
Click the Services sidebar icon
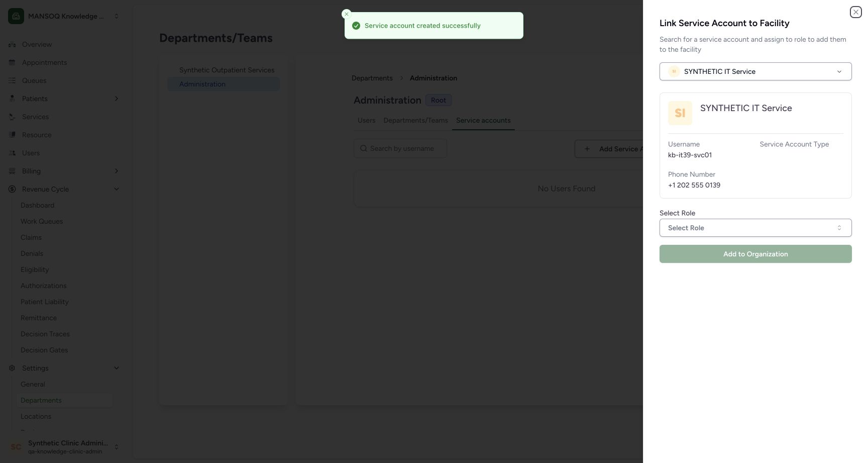[x=12, y=117]
